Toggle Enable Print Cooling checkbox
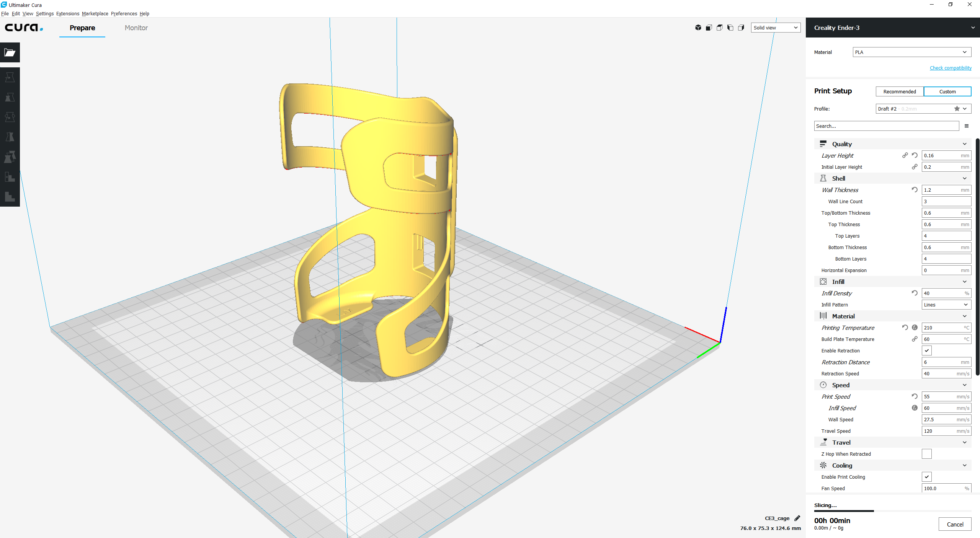 [x=927, y=477]
